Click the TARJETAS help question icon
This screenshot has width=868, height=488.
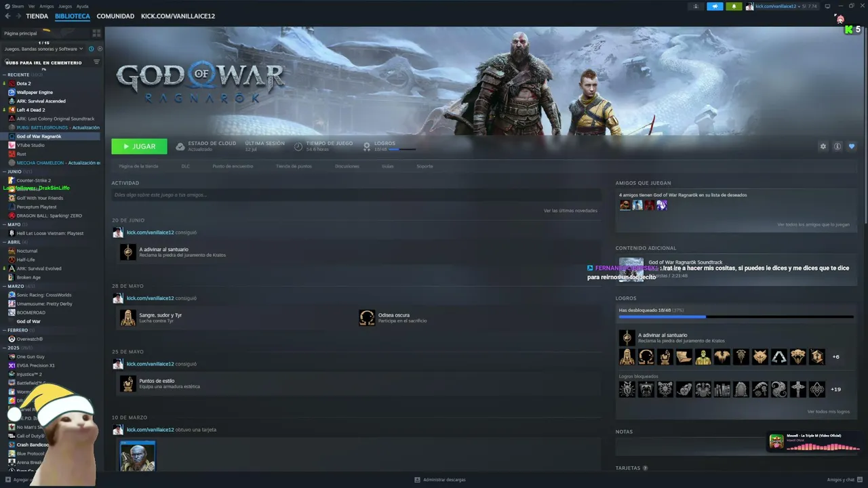(645, 468)
